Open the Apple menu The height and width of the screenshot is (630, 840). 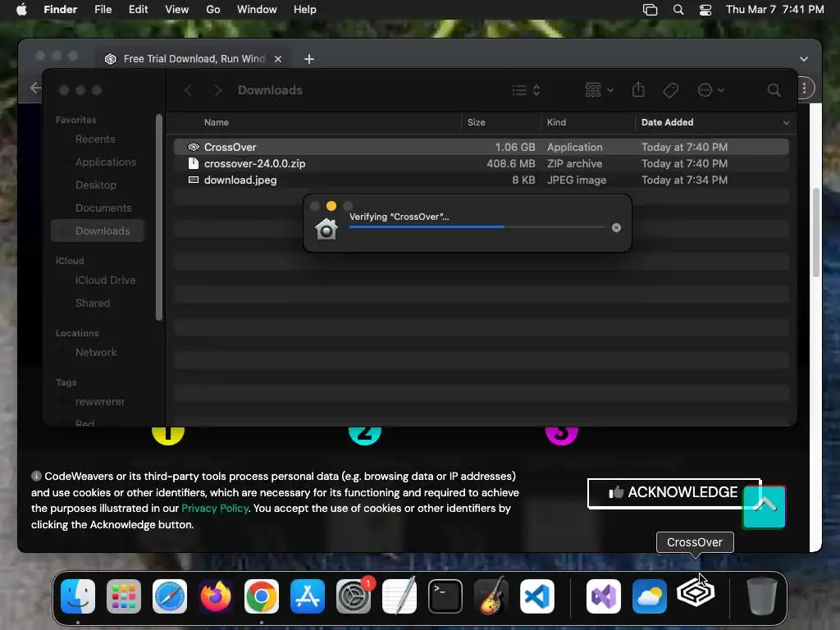21,10
